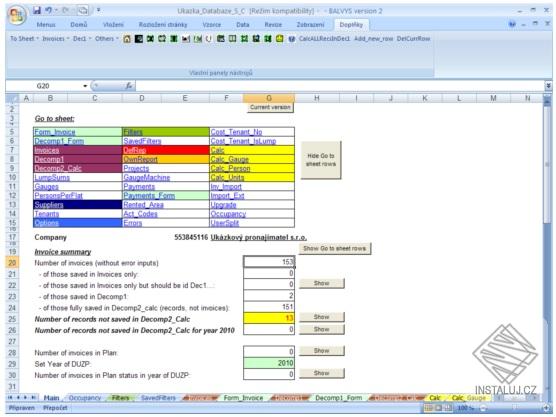This screenshot has width=556, height=417.
Task: Switch to the Decomp1_Form sheet tab
Action: (x=339, y=398)
